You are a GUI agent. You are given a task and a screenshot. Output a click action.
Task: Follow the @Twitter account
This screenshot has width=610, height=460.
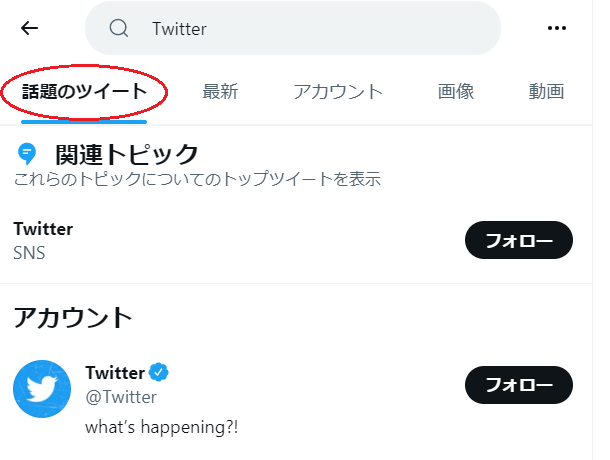coord(518,384)
